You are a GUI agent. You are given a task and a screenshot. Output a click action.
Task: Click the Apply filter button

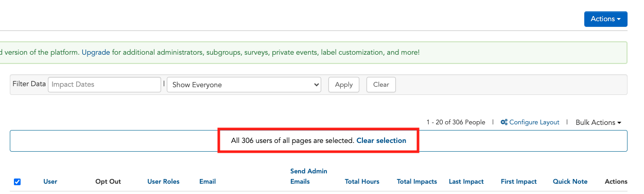tap(344, 85)
